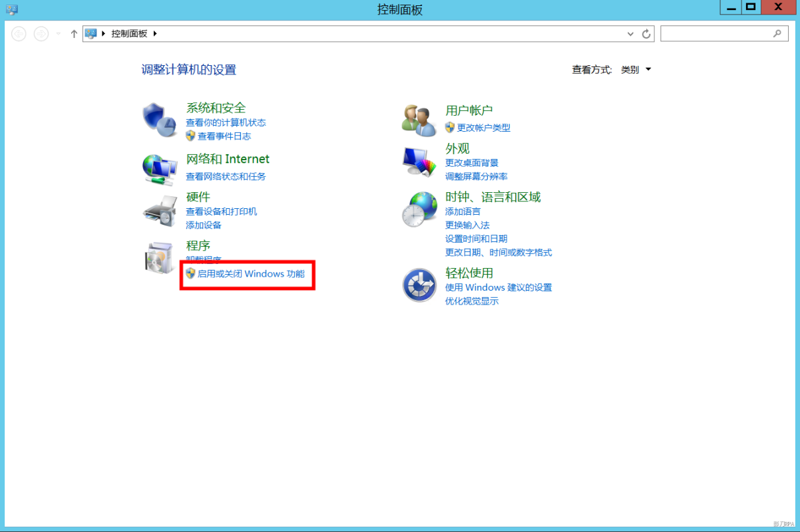Click 查看事件日志 link
800x532 pixels.
coord(224,136)
